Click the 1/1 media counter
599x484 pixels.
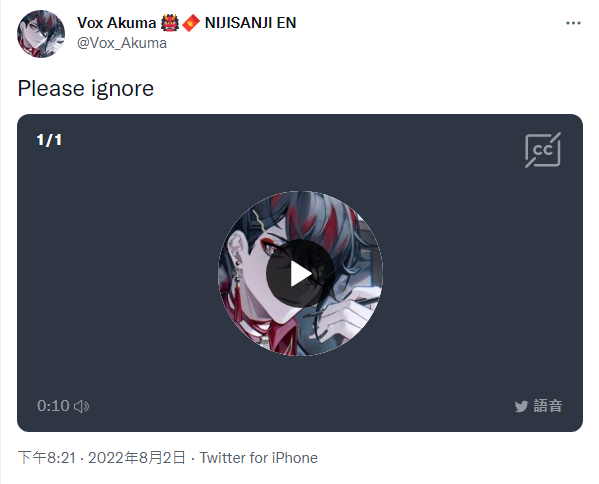49,140
